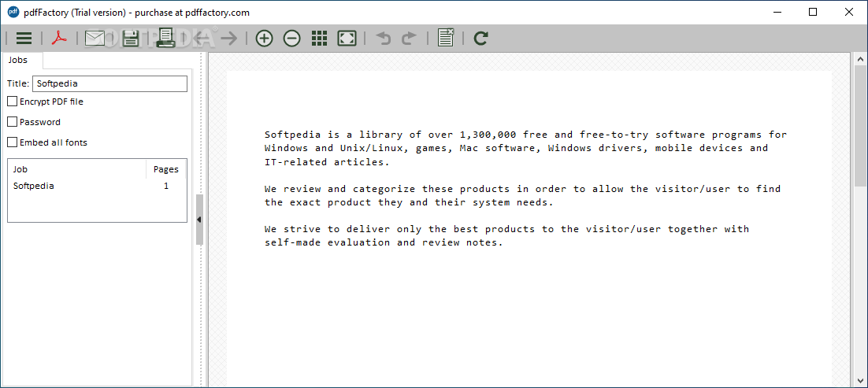This screenshot has width=868, height=388.
Task: Click the redo arrow icon
Action: (x=409, y=39)
